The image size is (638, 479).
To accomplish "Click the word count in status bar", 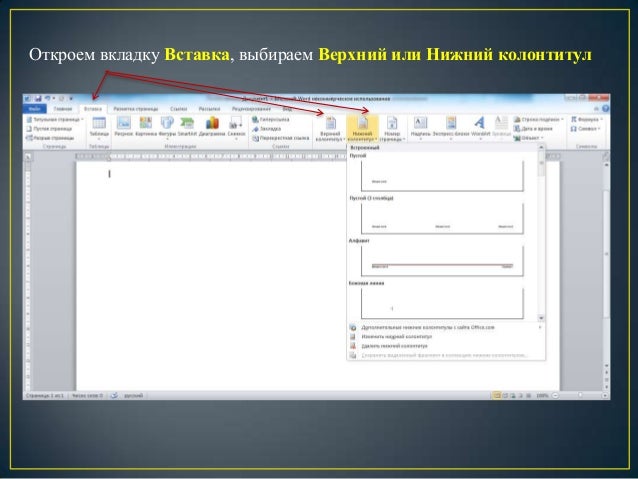I will (87, 396).
